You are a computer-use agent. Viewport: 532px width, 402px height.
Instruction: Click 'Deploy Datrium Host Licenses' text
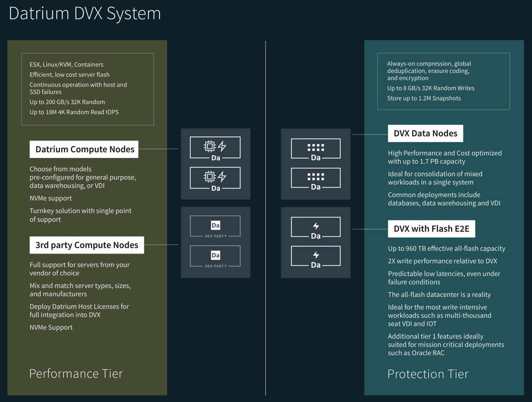(x=79, y=310)
